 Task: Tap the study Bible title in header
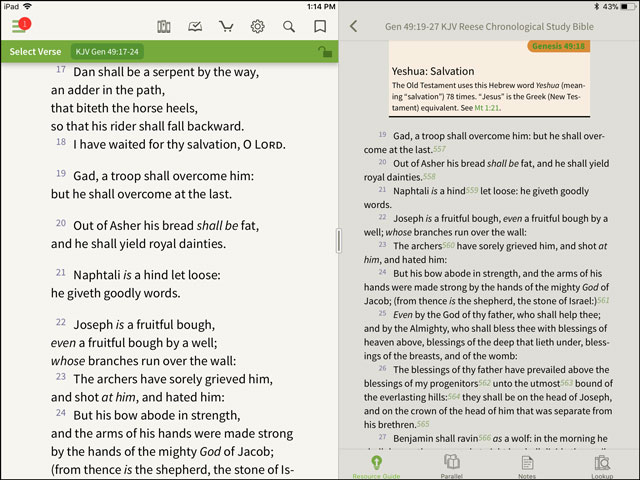pyautogui.click(x=489, y=27)
